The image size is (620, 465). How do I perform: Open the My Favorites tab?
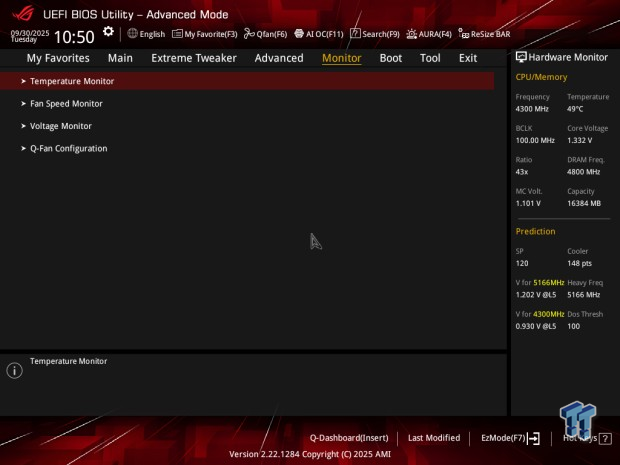pyautogui.click(x=58, y=58)
